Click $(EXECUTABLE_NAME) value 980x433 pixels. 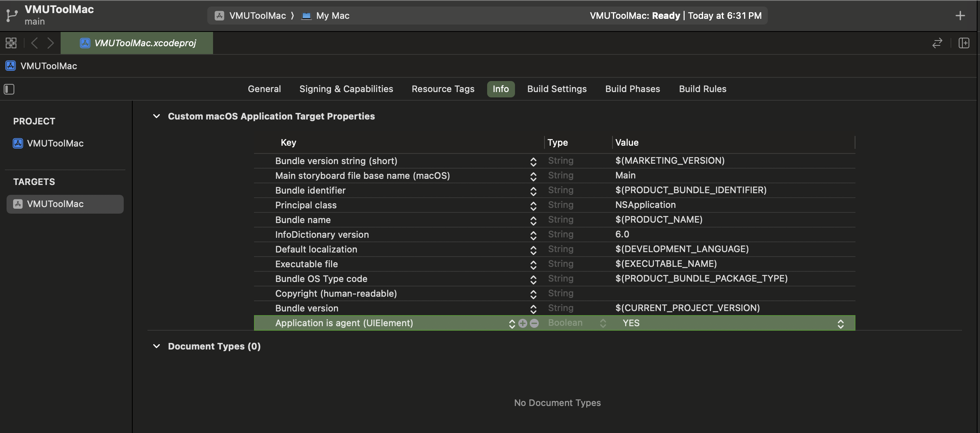click(666, 264)
